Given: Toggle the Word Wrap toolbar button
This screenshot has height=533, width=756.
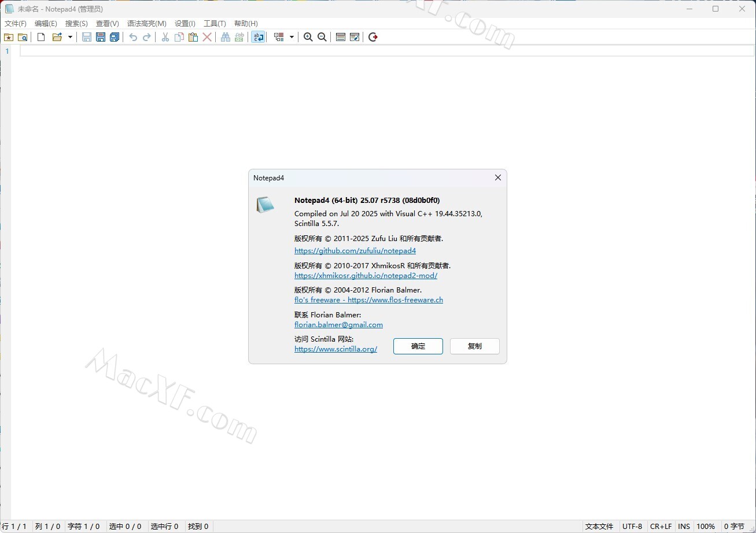Looking at the screenshot, I should (258, 37).
